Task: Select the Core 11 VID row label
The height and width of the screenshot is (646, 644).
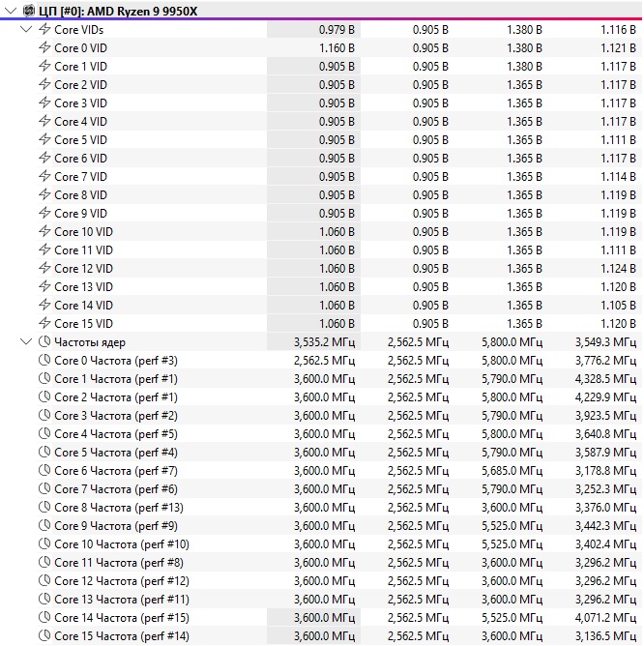Action: click(83, 250)
